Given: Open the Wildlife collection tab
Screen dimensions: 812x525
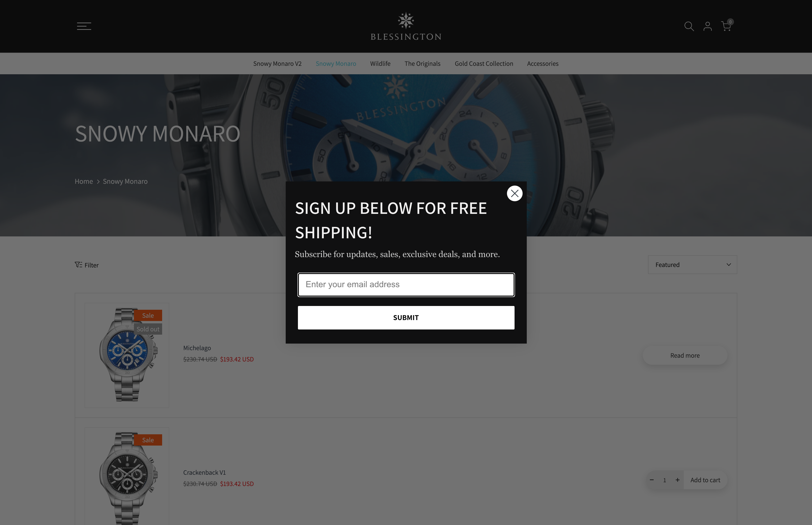Looking at the screenshot, I should [380, 63].
